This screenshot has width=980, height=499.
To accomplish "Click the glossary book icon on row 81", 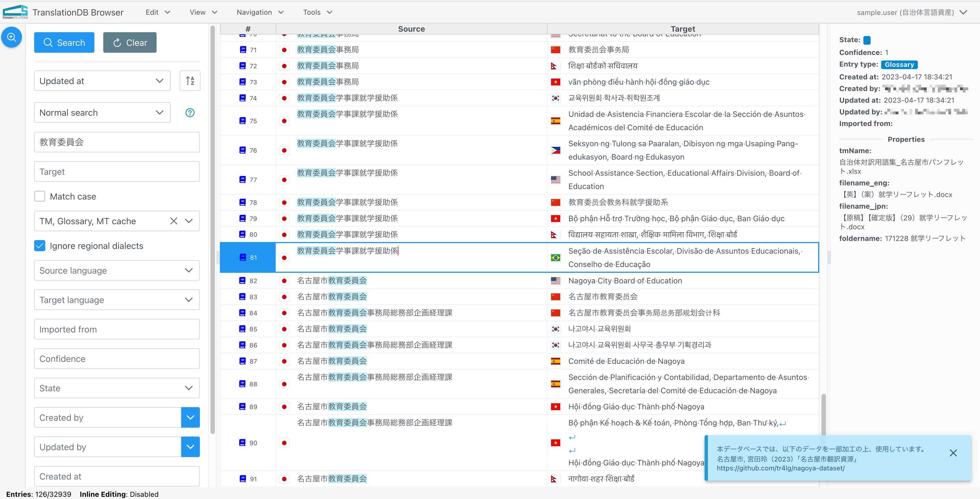I will click(x=242, y=257).
